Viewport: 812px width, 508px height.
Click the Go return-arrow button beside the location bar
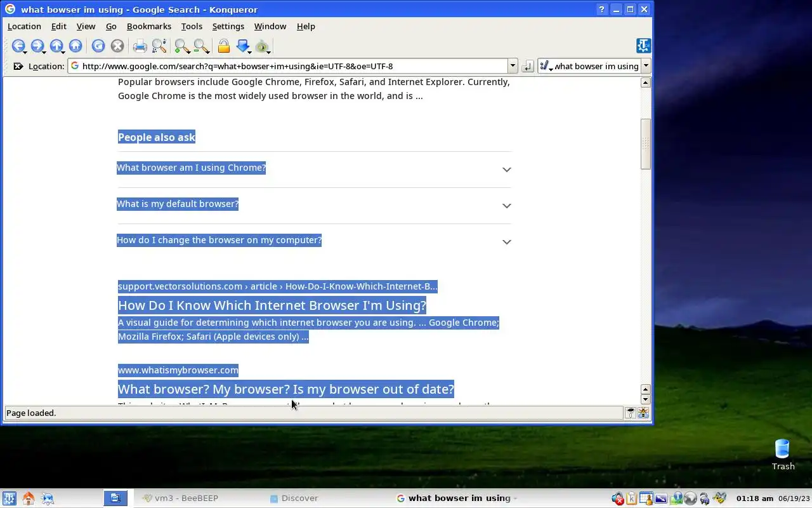[527, 66]
